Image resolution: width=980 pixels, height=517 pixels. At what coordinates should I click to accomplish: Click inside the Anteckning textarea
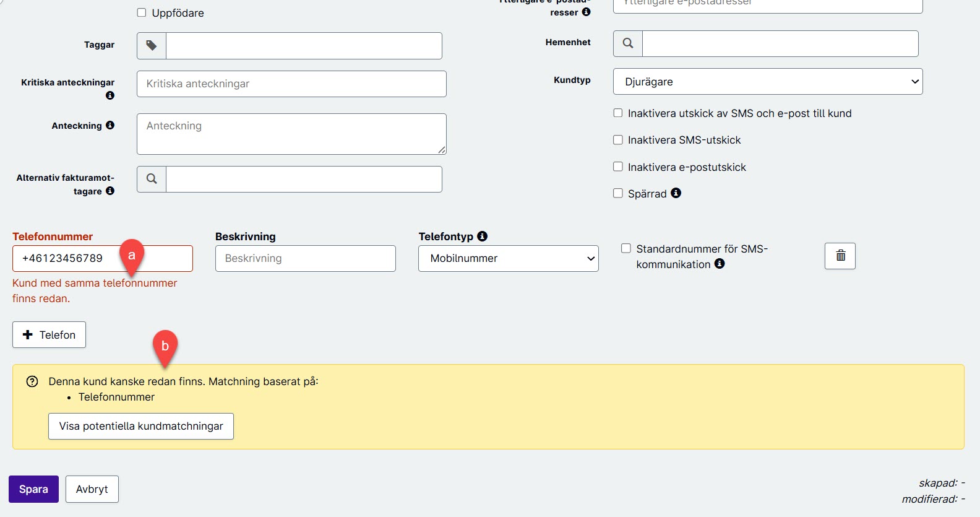[291, 134]
